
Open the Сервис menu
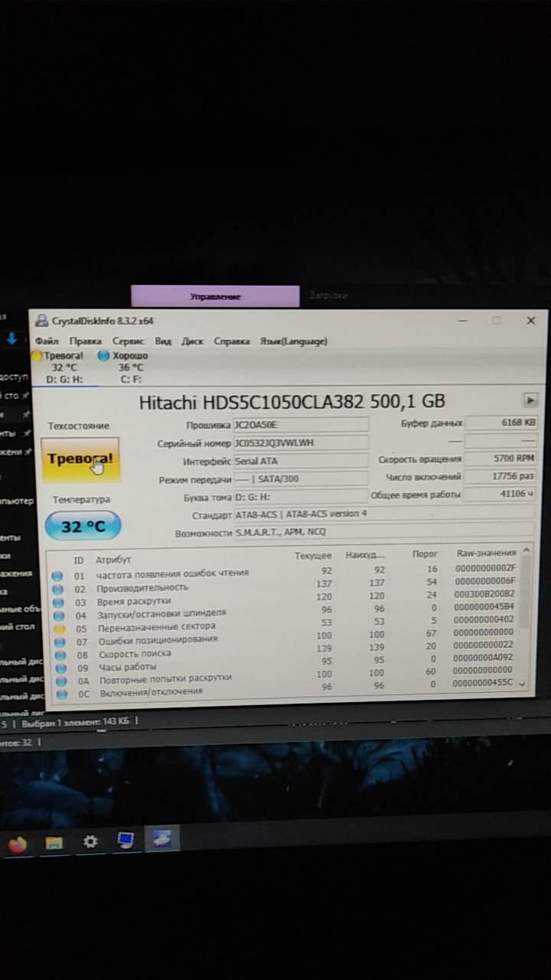coord(129,341)
